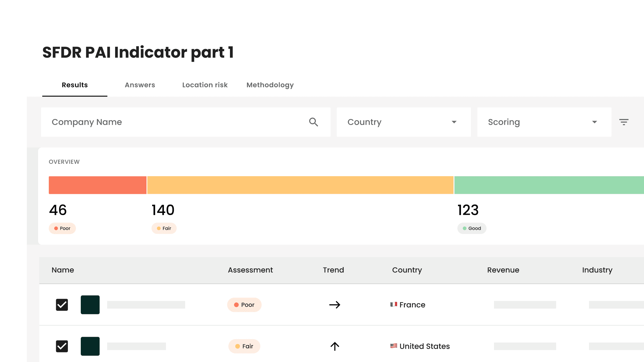
Task: Uncheck the checkbox on the France row
Action: 62,305
